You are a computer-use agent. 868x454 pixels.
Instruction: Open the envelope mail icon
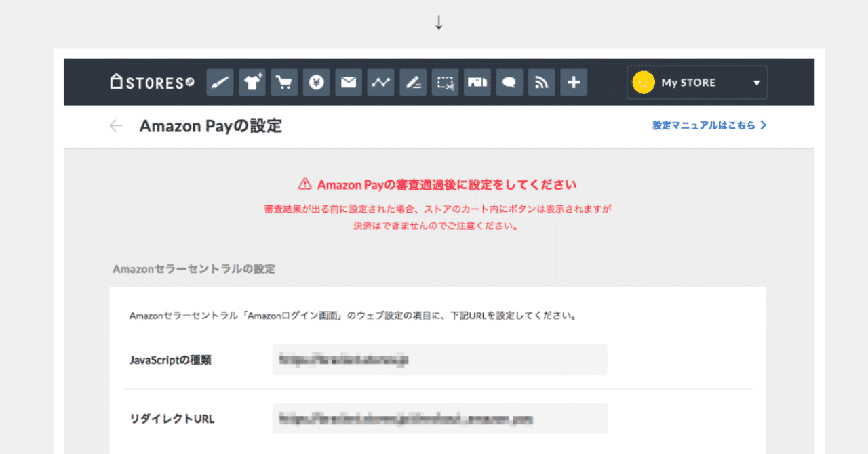349,82
